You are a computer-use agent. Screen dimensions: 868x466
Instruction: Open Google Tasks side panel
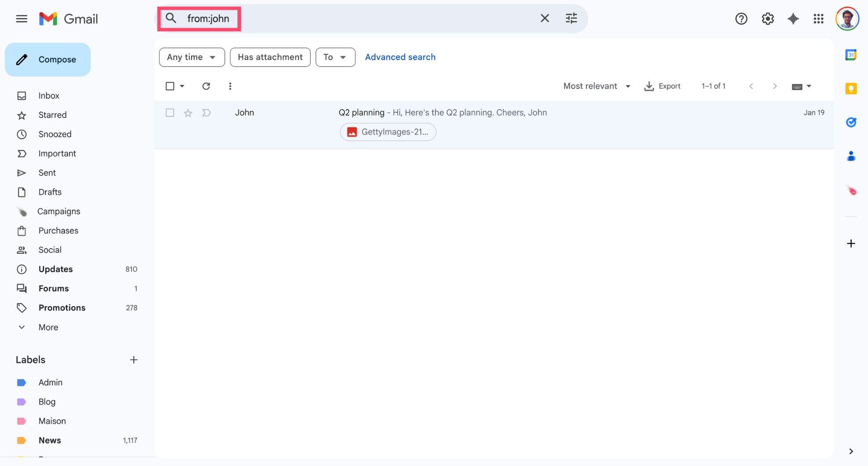(851, 122)
